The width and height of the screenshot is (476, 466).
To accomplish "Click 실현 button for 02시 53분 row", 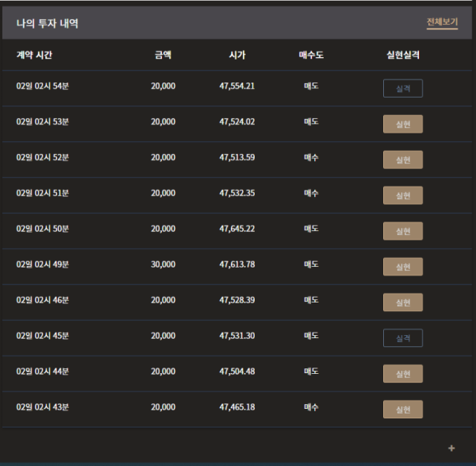I will [403, 124].
